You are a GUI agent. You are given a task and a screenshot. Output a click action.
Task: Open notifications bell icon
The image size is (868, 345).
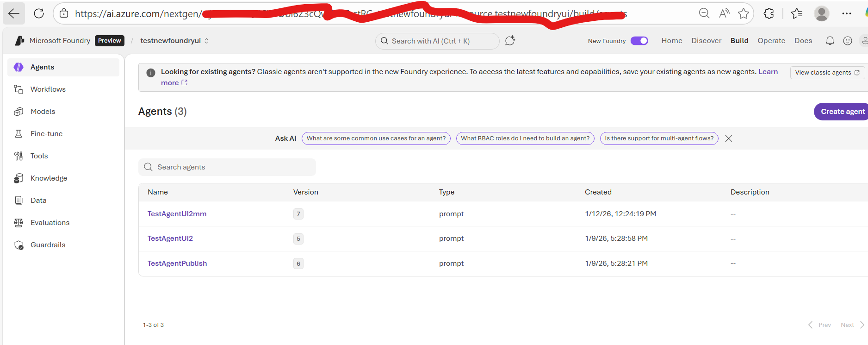tap(830, 41)
